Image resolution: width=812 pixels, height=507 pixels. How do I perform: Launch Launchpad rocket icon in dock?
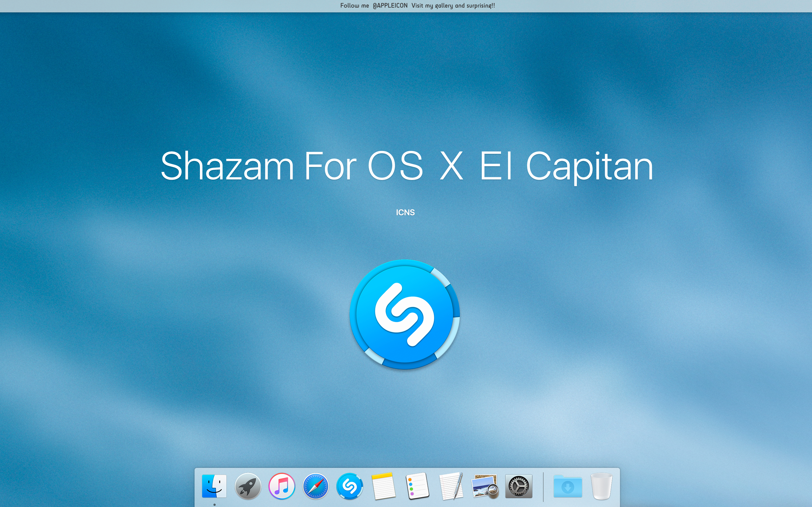(248, 486)
